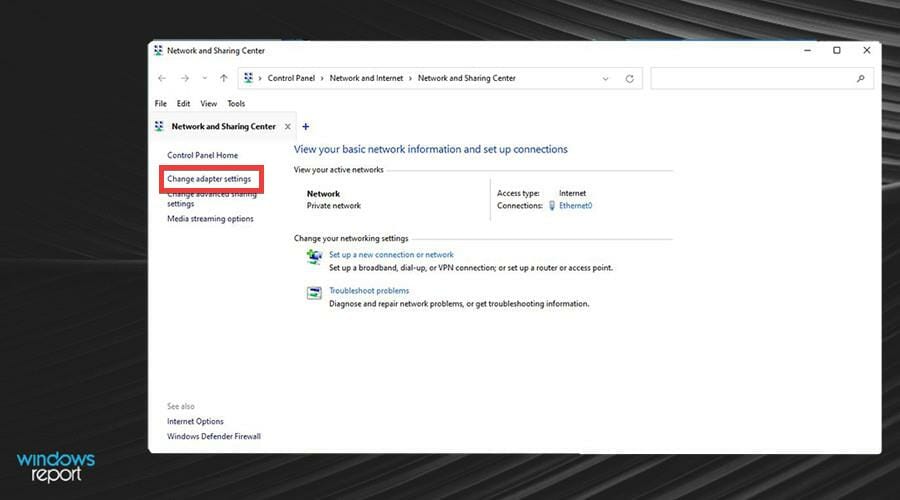This screenshot has width=900, height=500.
Task: Maximize the window
Action: (837, 51)
